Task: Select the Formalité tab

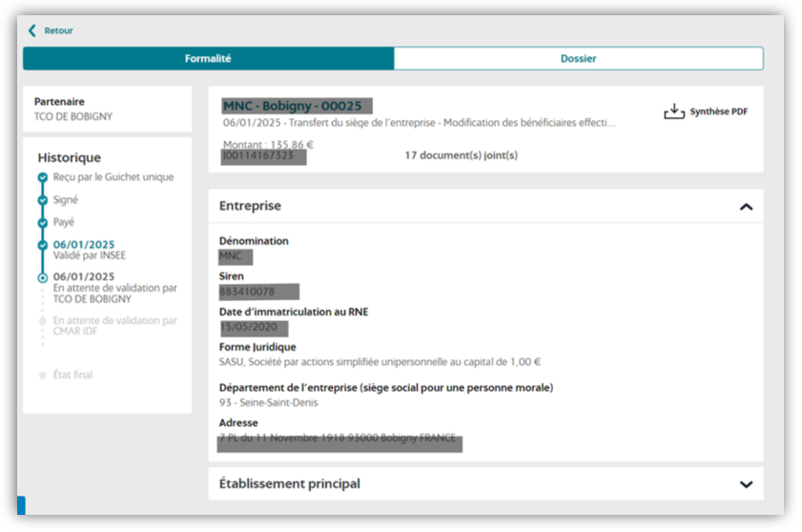Action: (208, 59)
